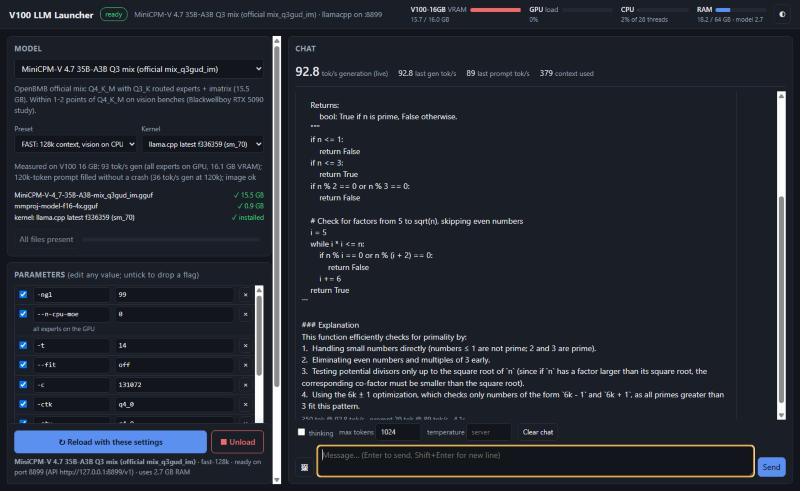800x491 pixels.
Task: Edit the -c value field showing 131072
Action: (174, 385)
